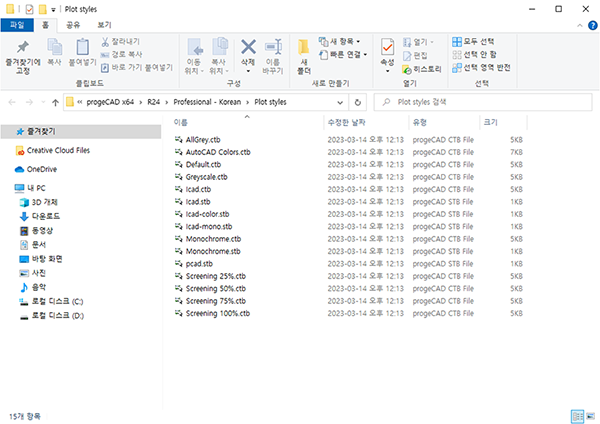Switch to Share (공유) ribbon tab
This screenshot has width=600, height=424.
pos(73,25)
